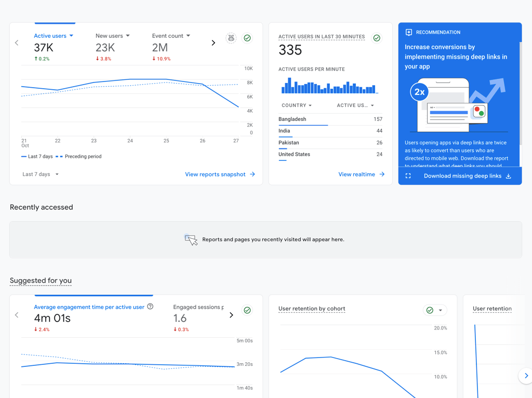Click the help icon next to Average engagement time
Screen dimensions: 532x398
[x=150, y=307]
